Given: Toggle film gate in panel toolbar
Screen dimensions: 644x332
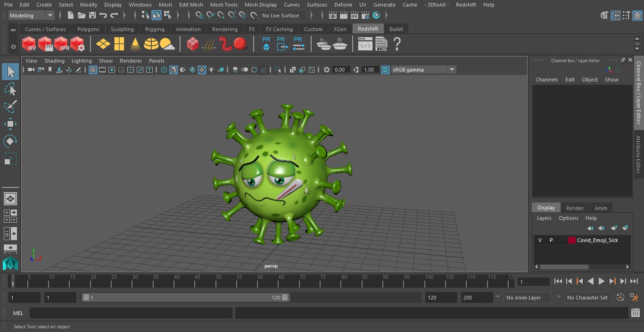Looking at the screenshot, I should click(102, 70).
